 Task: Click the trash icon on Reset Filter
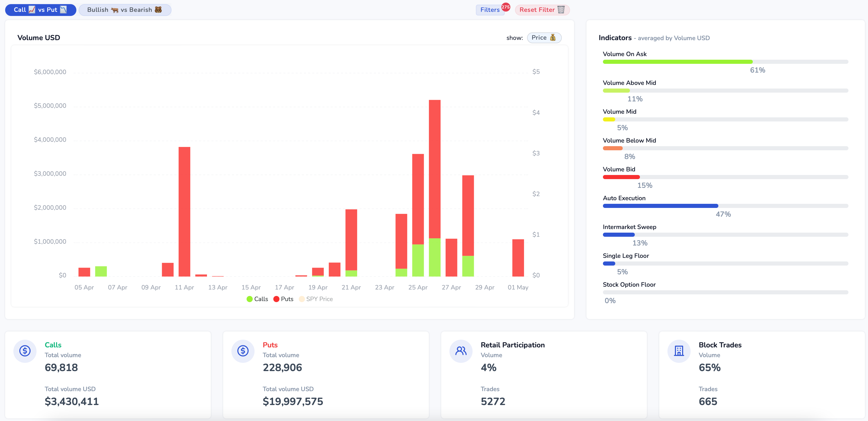click(x=561, y=10)
